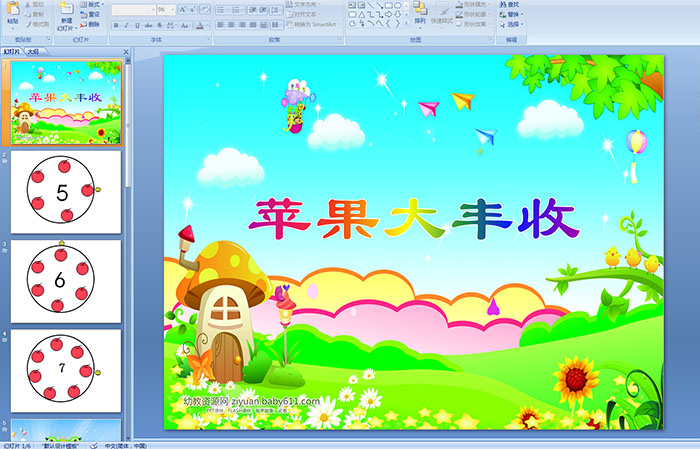Open the Select (选择) dropdown
The image size is (700, 449).
pos(512,24)
